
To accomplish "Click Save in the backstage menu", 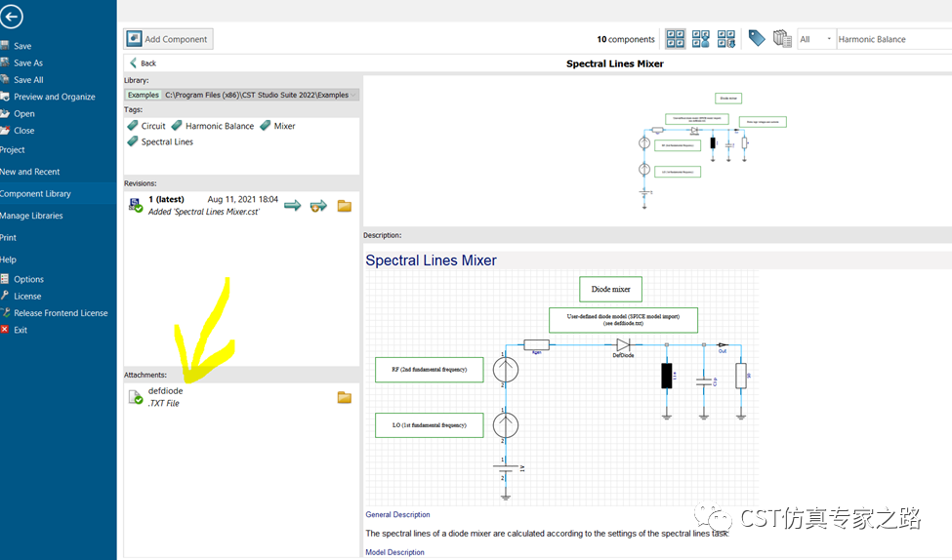I will (22, 46).
